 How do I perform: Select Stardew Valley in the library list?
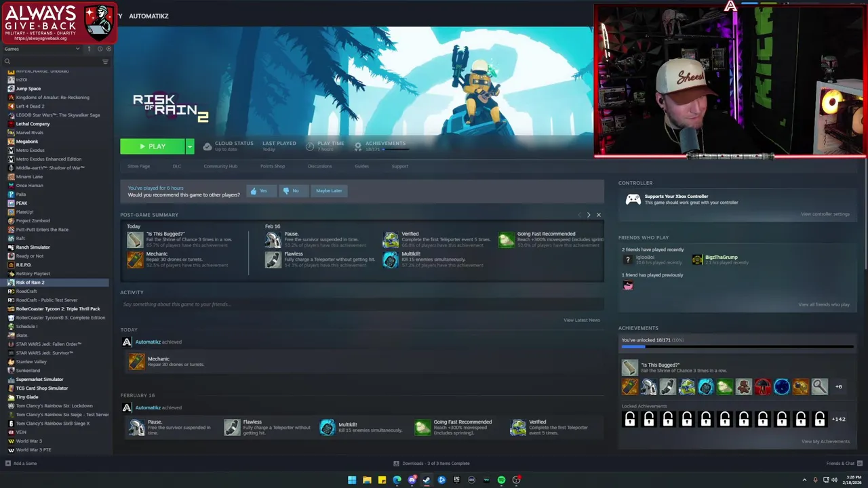pyautogui.click(x=31, y=362)
